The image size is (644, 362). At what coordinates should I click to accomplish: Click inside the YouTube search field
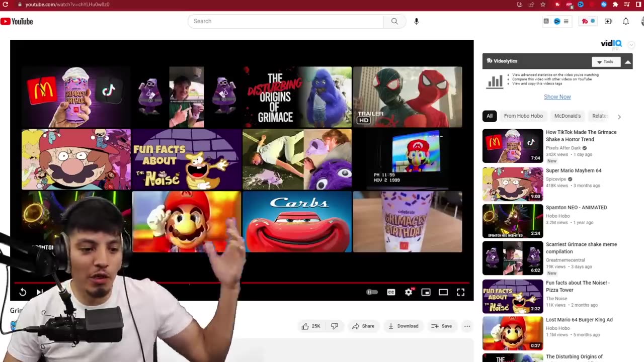click(285, 21)
